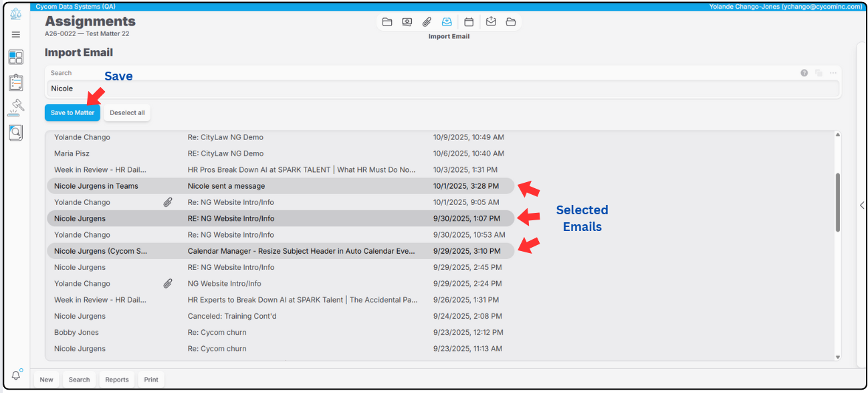Screen dimensions: 868x393
Task: Click the scrollbar up arrow
Action: pos(838,135)
